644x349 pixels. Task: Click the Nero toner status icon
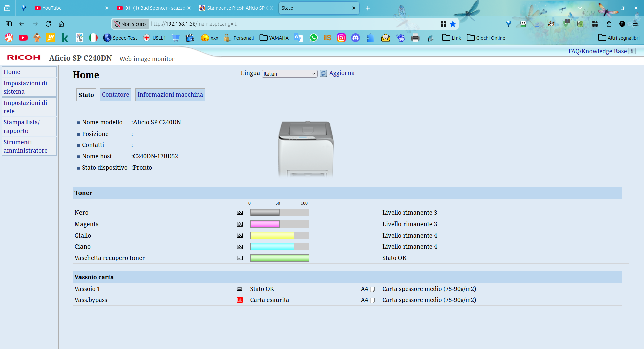[240, 213]
